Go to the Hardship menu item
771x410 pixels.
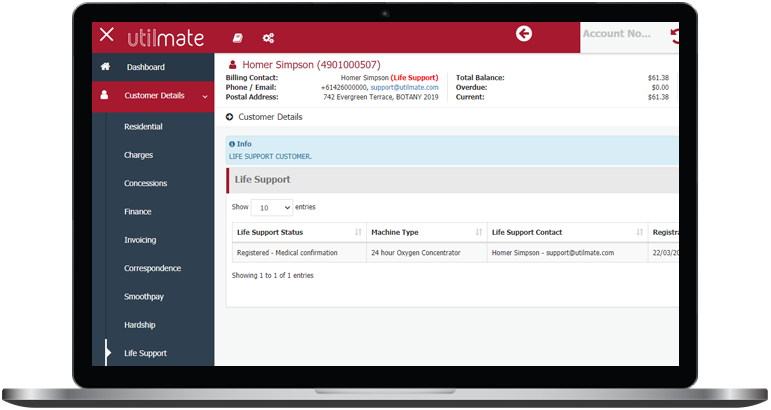click(x=140, y=325)
